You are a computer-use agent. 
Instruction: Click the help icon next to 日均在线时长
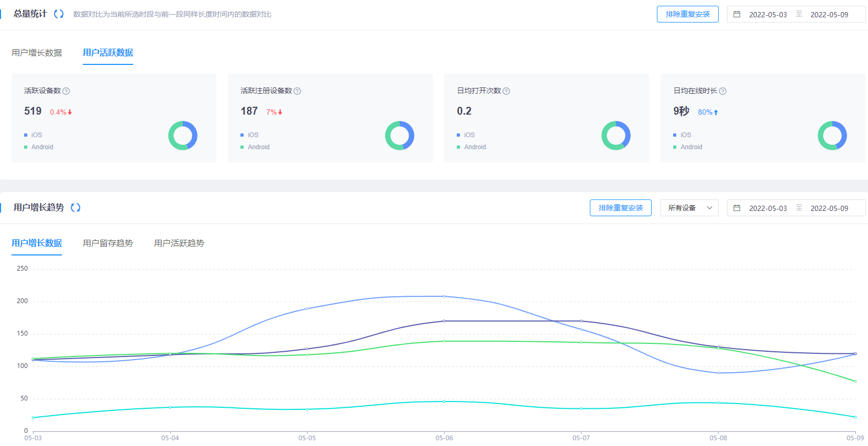pos(722,91)
